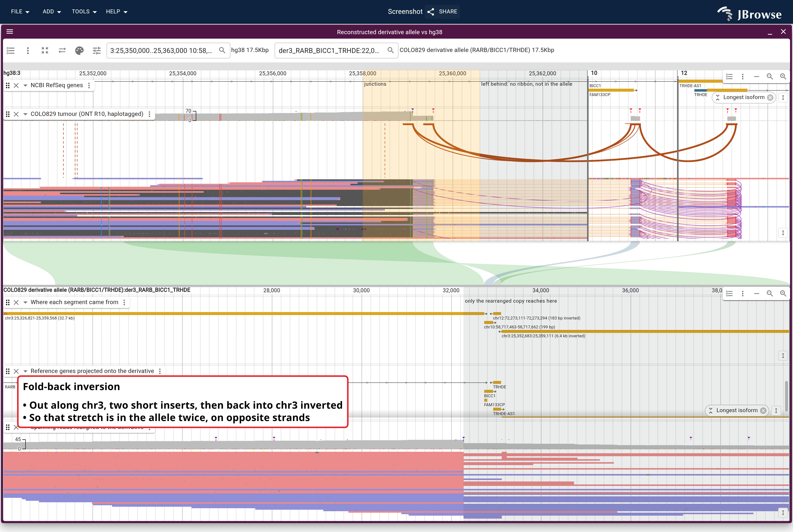Open track selector for the derivative row
The width and height of the screenshot is (793, 532).
click(729, 293)
